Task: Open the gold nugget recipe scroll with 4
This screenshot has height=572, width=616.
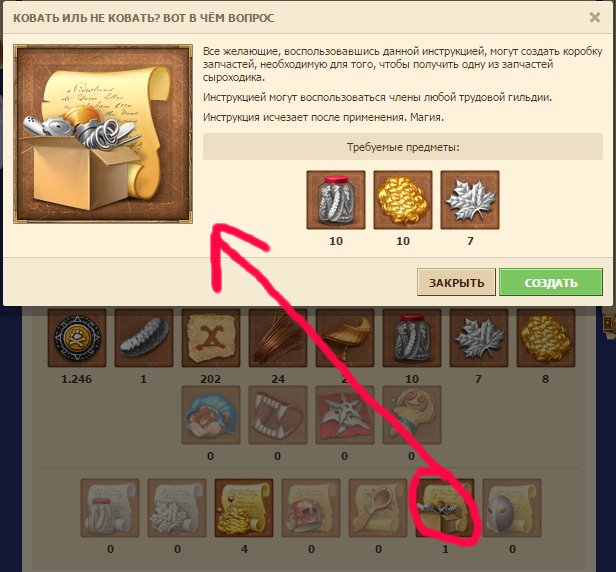Action: [244, 508]
